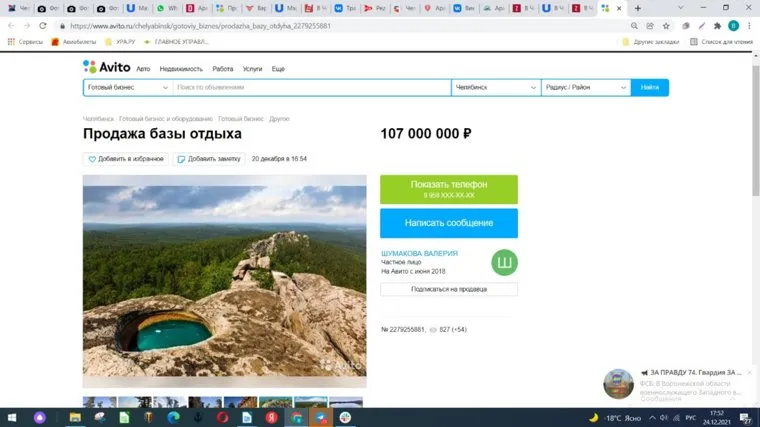Screen dimensions: 760x427
Task: Click the seller's green avatar icon
Action: (x=504, y=262)
